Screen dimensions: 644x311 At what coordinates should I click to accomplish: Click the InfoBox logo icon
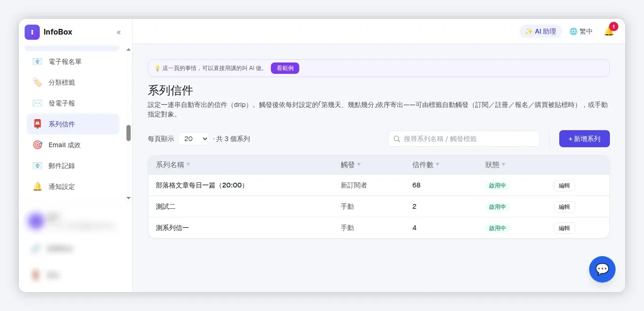click(x=32, y=32)
